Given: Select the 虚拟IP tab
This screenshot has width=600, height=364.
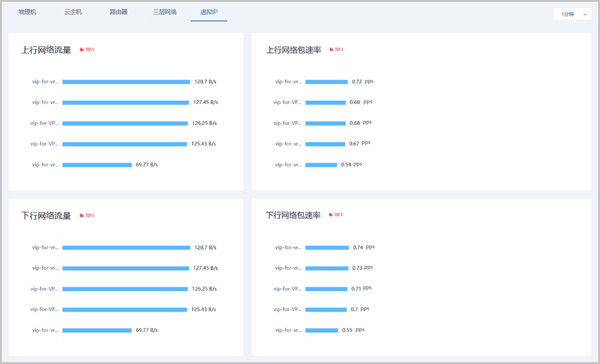Looking at the screenshot, I should tap(209, 12).
